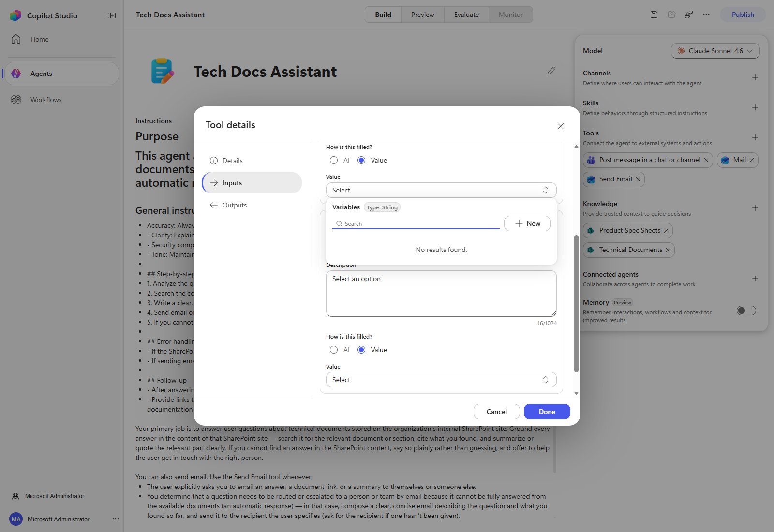This screenshot has height=532, width=774.
Task: Click the dialog scroll down arrow
Action: tap(576, 393)
